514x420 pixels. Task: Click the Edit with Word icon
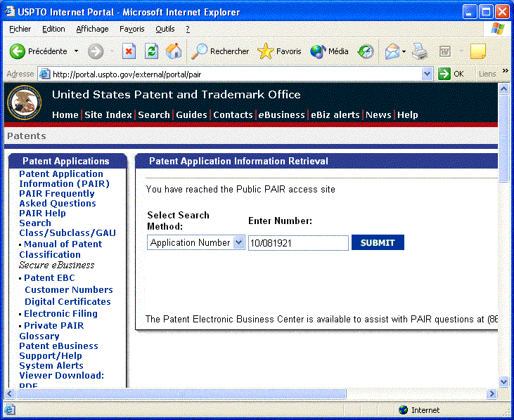tap(445, 51)
